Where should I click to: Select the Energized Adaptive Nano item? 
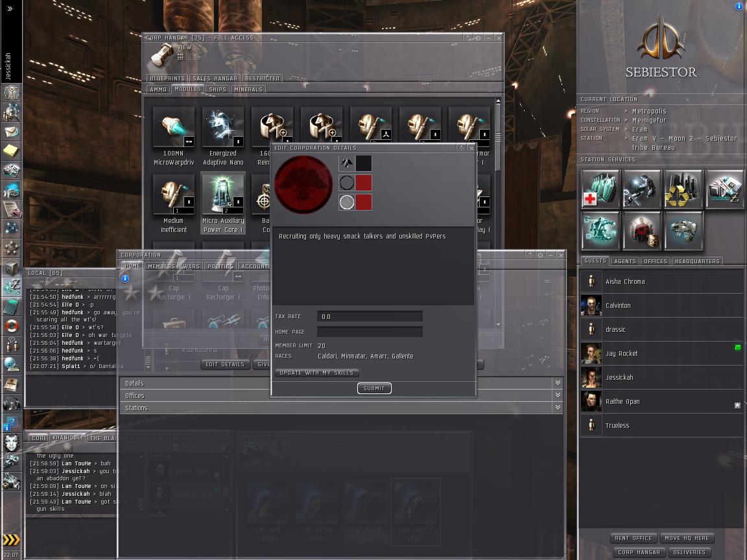point(223,137)
